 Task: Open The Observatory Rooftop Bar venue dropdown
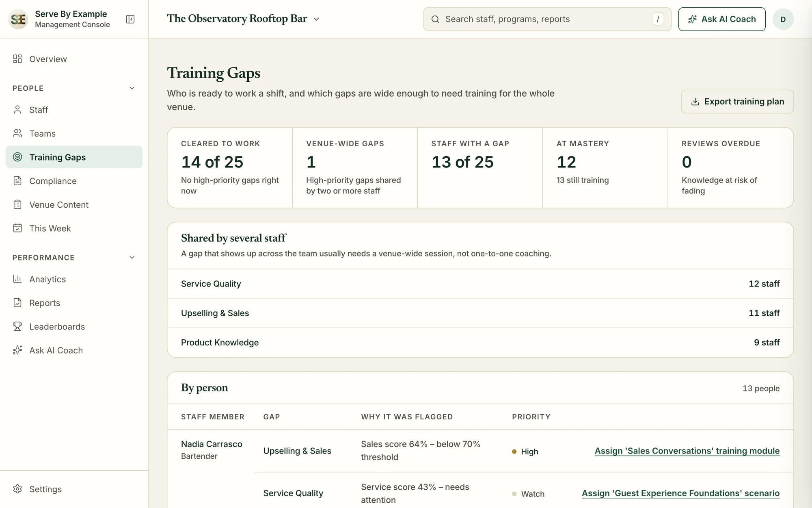[243, 19]
